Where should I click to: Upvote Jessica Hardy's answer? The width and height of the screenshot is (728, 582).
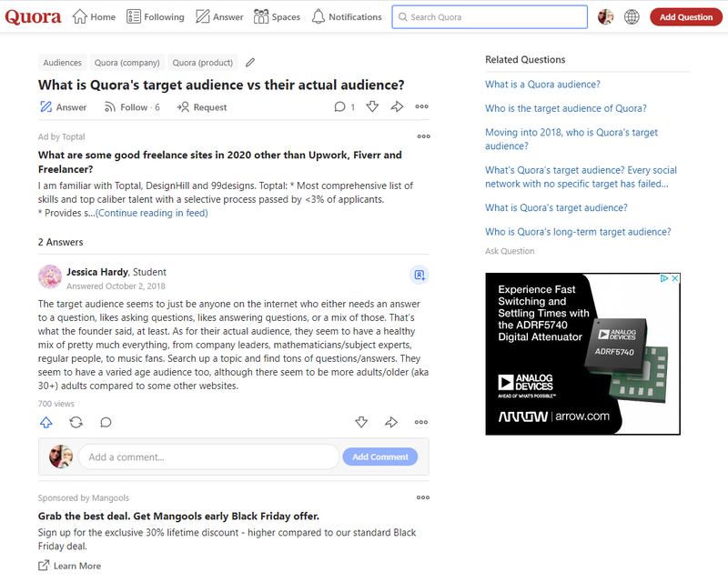46,422
